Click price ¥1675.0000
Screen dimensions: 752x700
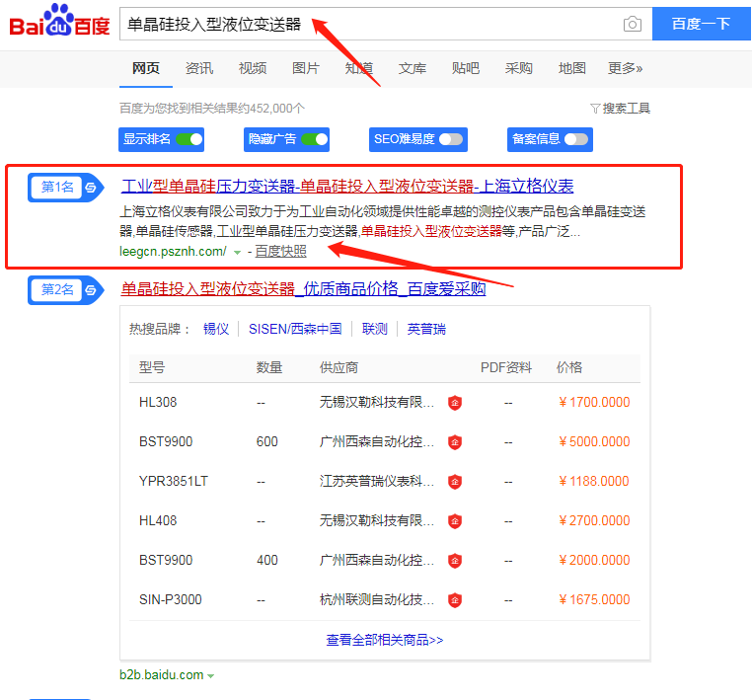(x=594, y=599)
